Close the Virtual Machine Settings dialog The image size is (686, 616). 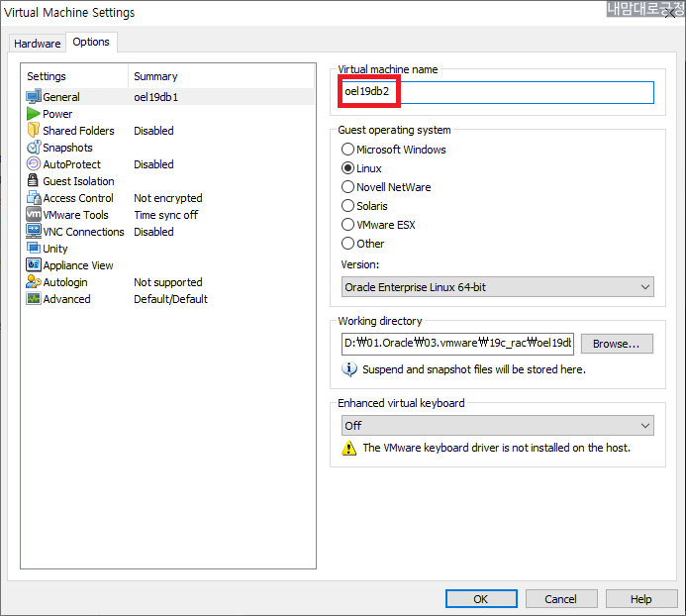tap(670, 13)
